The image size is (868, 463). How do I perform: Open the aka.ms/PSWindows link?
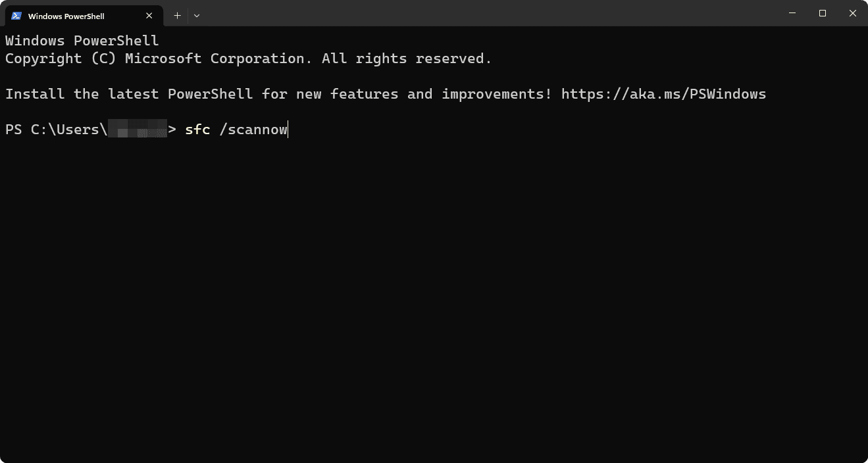663,94
